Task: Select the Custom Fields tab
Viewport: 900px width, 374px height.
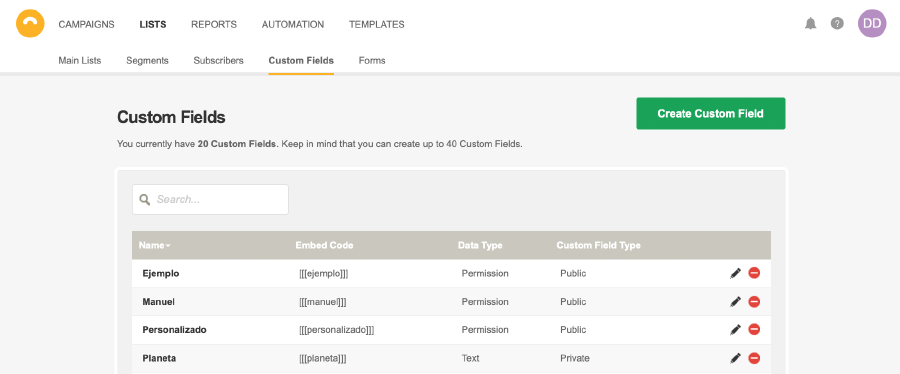Action: pos(301,60)
